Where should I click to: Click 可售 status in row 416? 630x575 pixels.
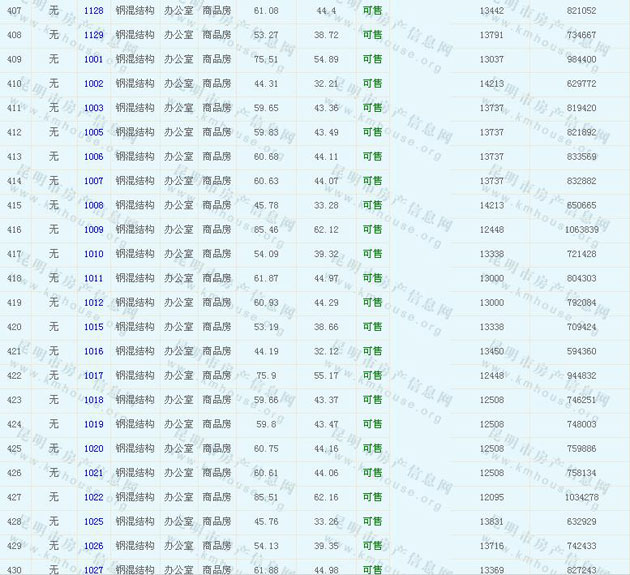click(x=372, y=230)
